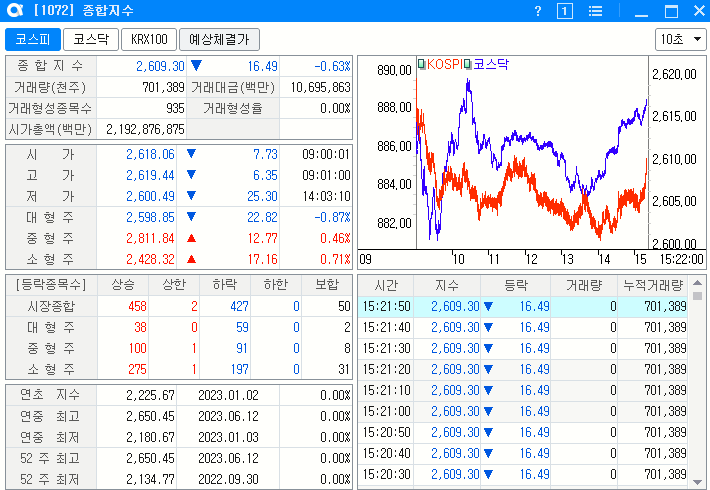The image size is (710, 490).
Task: Click the 중형주 index value 2,811.84
Action: [150, 238]
